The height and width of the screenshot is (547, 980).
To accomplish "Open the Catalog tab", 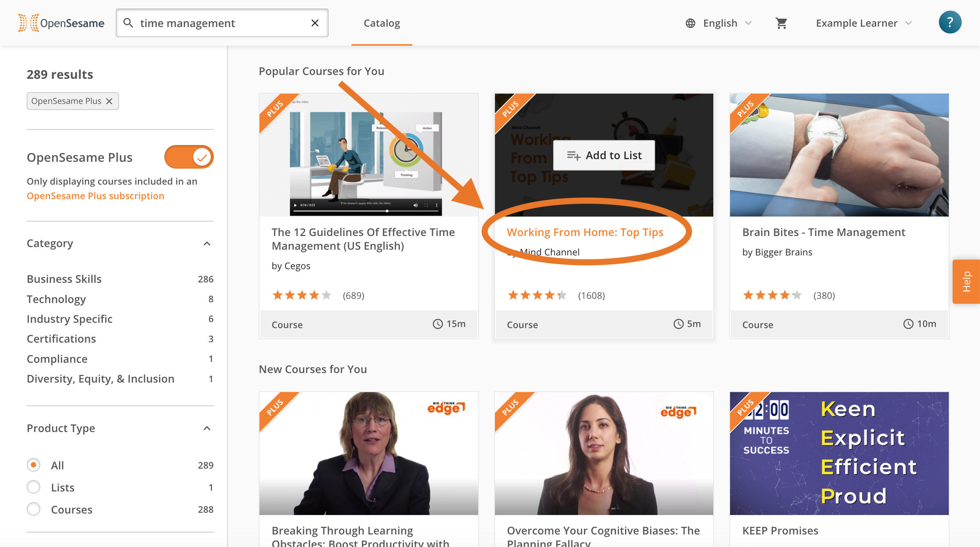I will pyautogui.click(x=382, y=23).
